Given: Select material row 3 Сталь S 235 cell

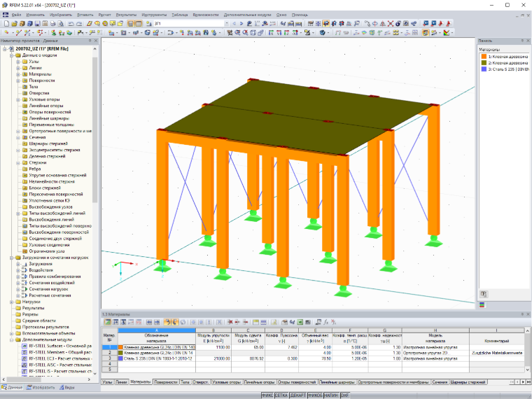Looking at the screenshot, I should click(x=157, y=358).
